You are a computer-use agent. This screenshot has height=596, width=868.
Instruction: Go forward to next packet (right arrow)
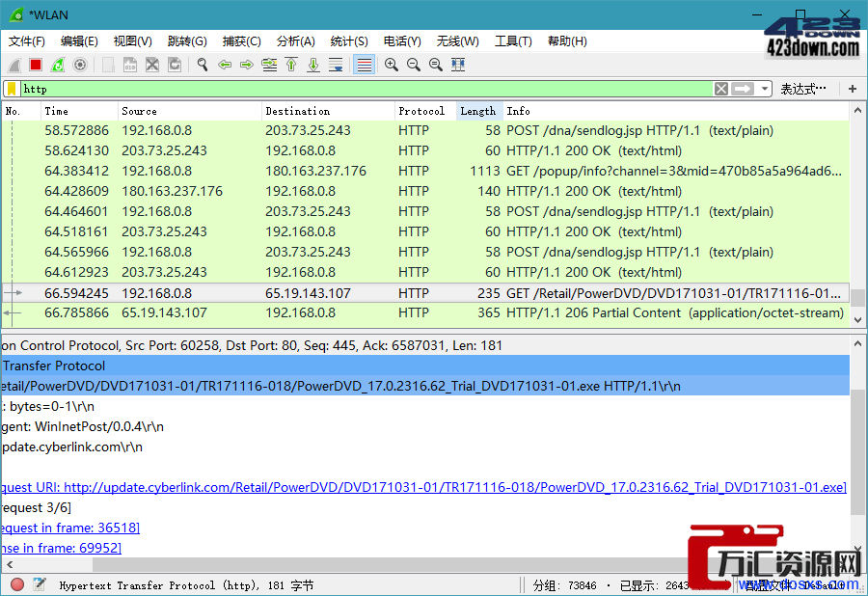(247, 65)
